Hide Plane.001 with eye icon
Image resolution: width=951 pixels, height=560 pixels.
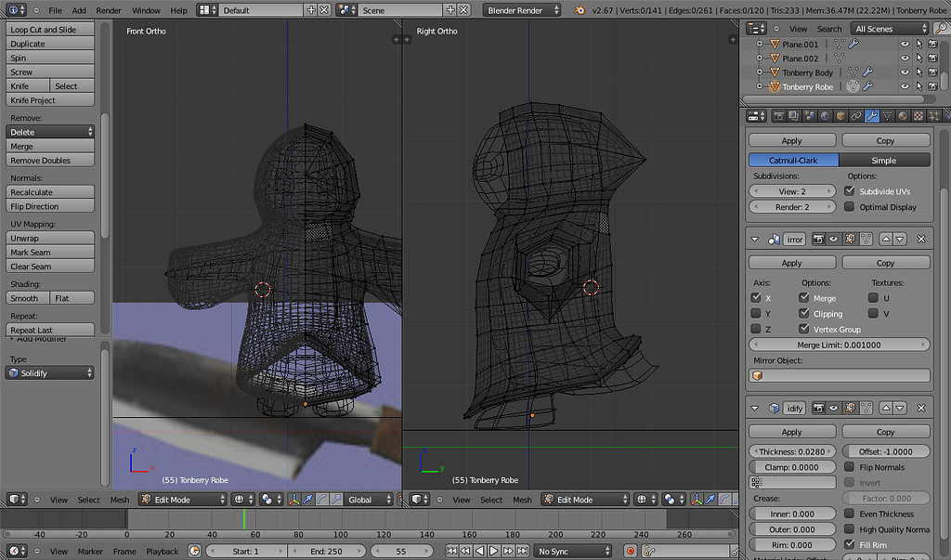click(x=905, y=44)
